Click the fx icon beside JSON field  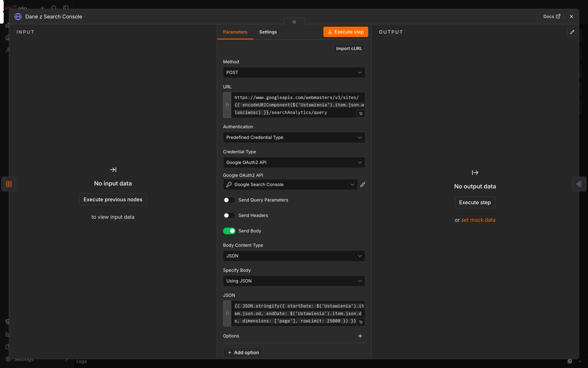pyautogui.click(x=227, y=313)
